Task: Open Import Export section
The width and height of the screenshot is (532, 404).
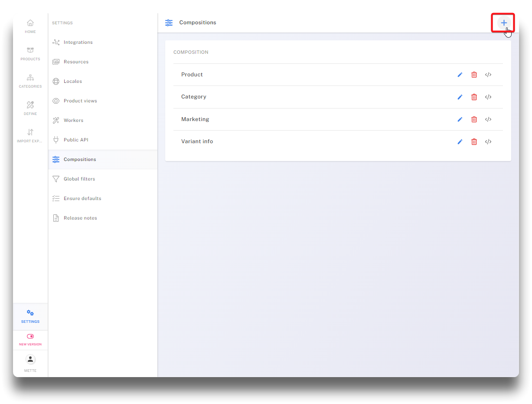Action: tap(30, 135)
